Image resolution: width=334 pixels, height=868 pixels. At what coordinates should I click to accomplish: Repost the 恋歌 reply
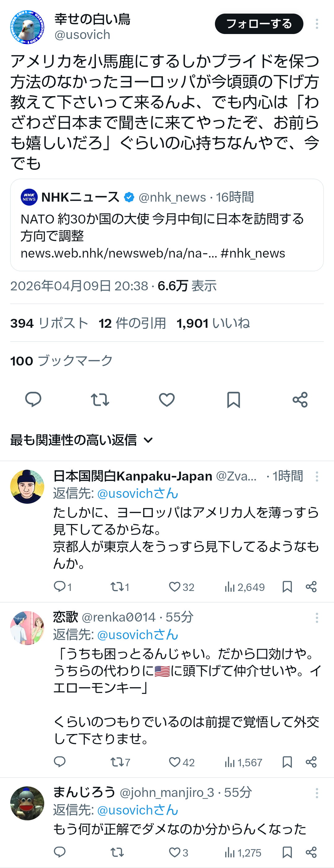[117, 762]
